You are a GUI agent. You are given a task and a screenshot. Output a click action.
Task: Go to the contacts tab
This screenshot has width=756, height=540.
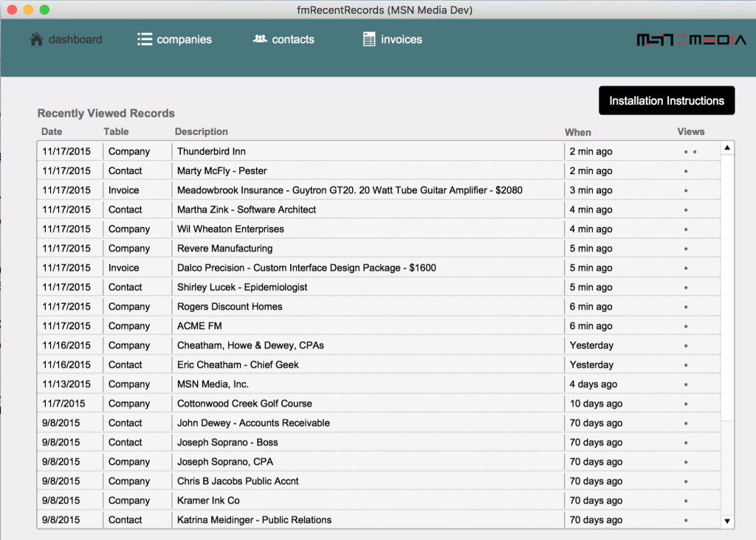tap(283, 39)
